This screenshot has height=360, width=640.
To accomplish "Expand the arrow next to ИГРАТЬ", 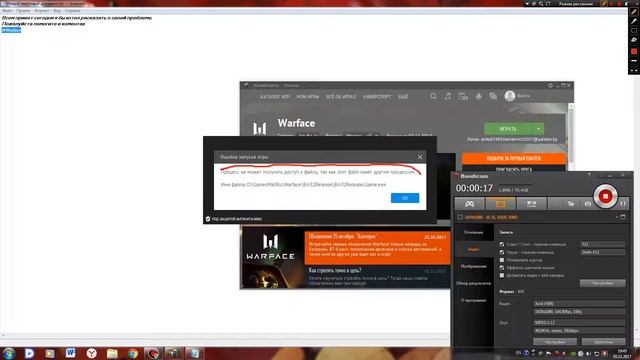I will (538, 129).
